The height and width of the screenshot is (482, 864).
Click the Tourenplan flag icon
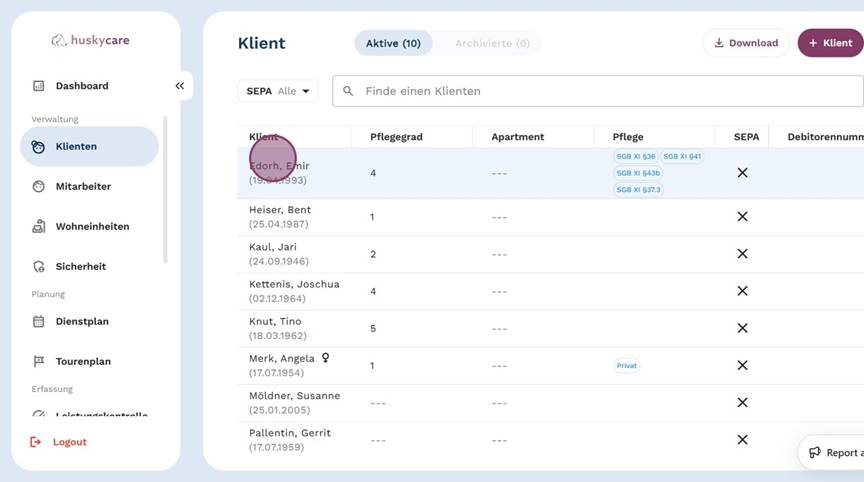tap(39, 362)
